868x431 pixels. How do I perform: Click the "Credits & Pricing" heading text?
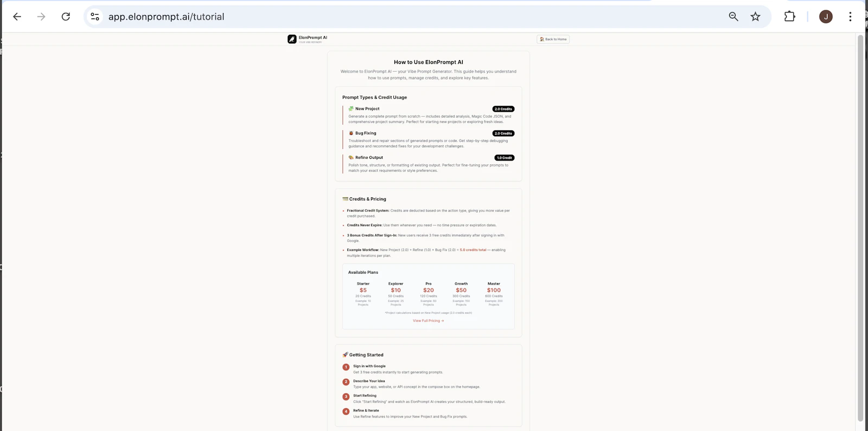(368, 199)
